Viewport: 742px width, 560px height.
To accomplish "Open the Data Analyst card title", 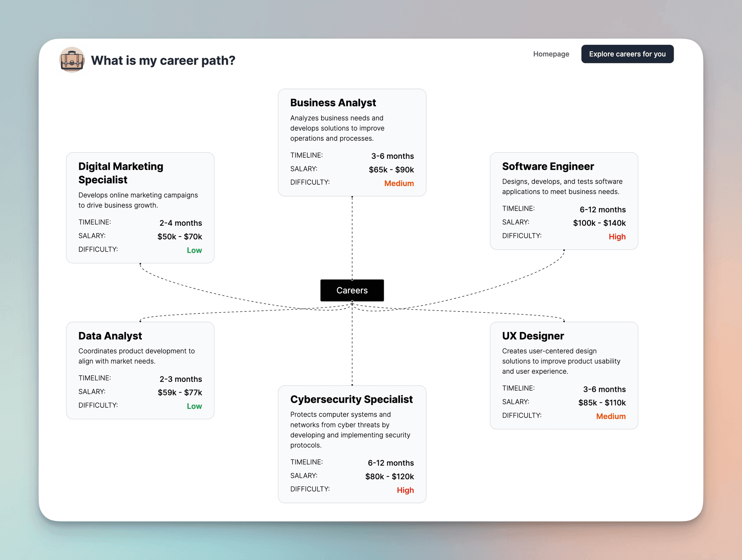I will click(110, 336).
